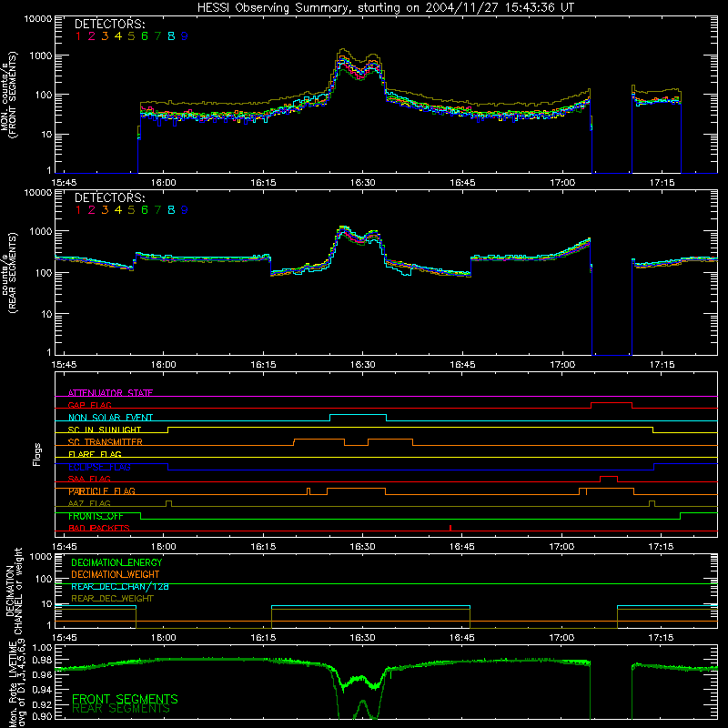Click the 10000 tick on the front segments y-axis
This screenshot has height=728, width=728.
38,19
